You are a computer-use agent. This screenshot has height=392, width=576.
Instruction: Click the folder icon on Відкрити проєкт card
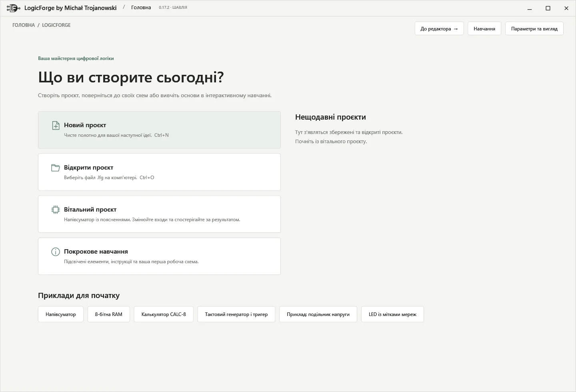pyautogui.click(x=56, y=168)
